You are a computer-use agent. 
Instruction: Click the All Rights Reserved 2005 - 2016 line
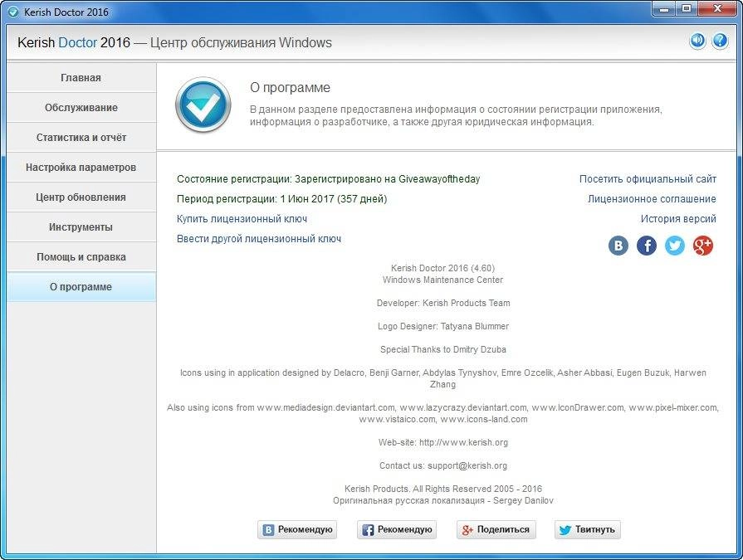click(x=443, y=489)
